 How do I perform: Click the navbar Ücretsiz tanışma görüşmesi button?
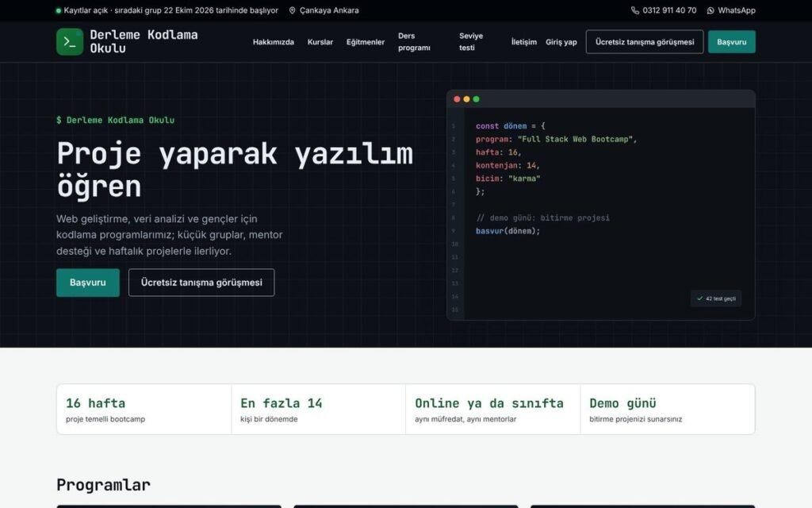645,42
